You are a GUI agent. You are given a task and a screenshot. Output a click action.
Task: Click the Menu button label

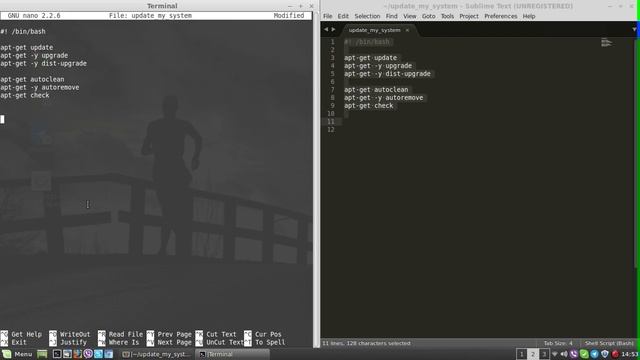coord(23,354)
